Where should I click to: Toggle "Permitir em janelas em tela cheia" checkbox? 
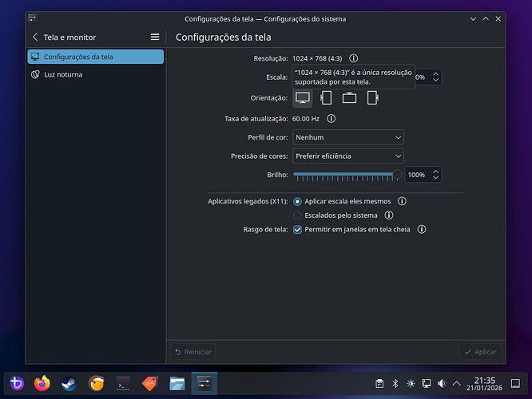(298, 229)
